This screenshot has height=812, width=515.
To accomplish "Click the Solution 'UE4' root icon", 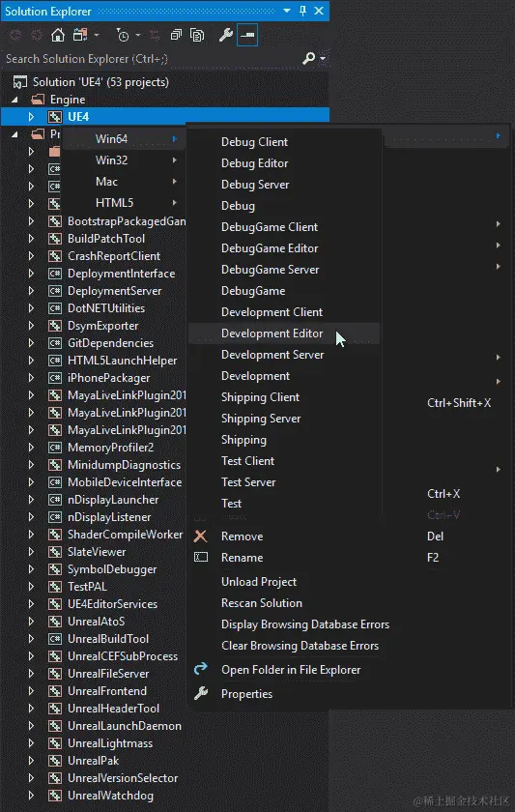I will 19,82.
